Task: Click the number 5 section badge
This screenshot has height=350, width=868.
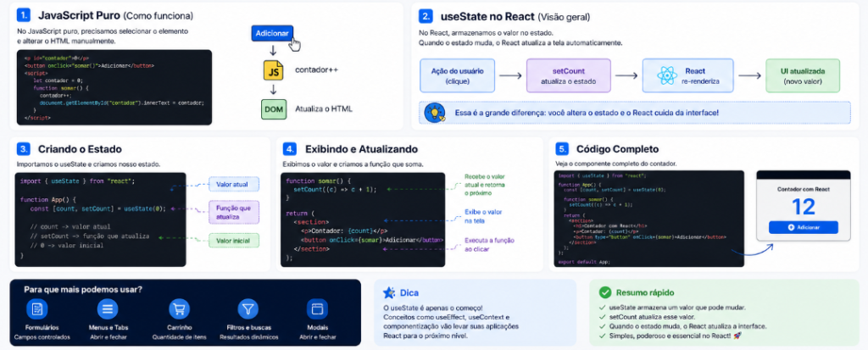Action: point(562,149)
